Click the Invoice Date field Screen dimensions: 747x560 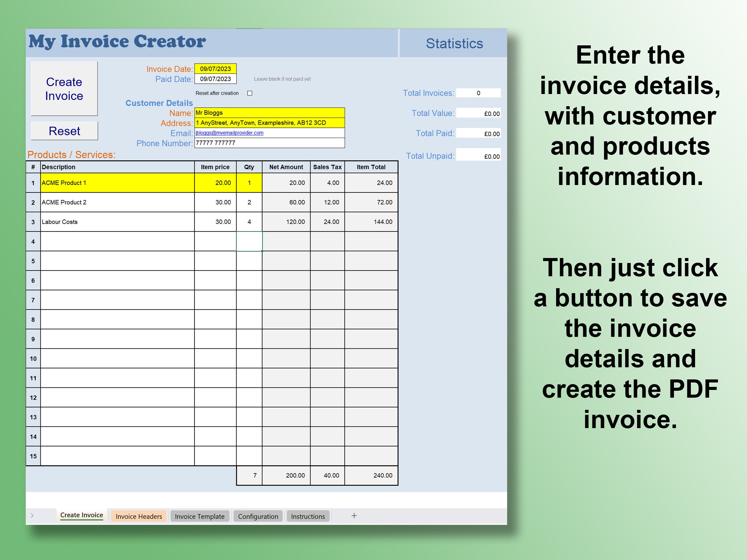click(x=215, y=69)
